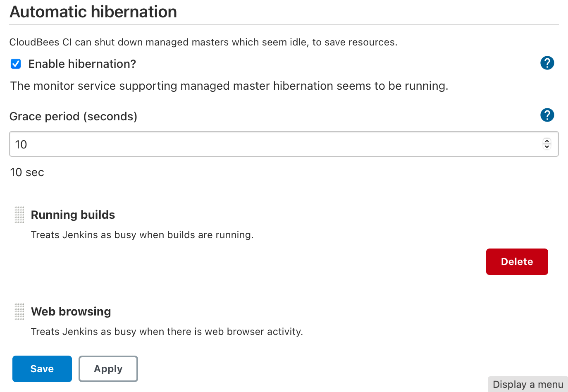Select the Web browsing section title

click(x=71, y=312)
